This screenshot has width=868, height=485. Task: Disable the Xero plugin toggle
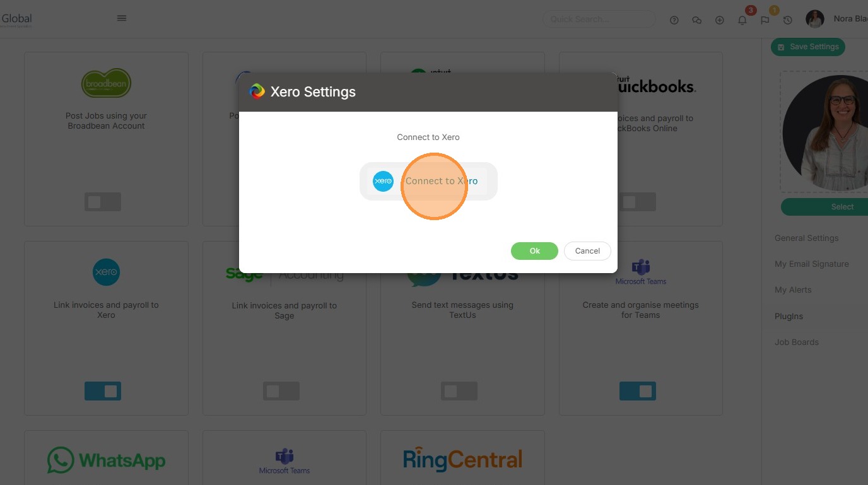(103, 391)
